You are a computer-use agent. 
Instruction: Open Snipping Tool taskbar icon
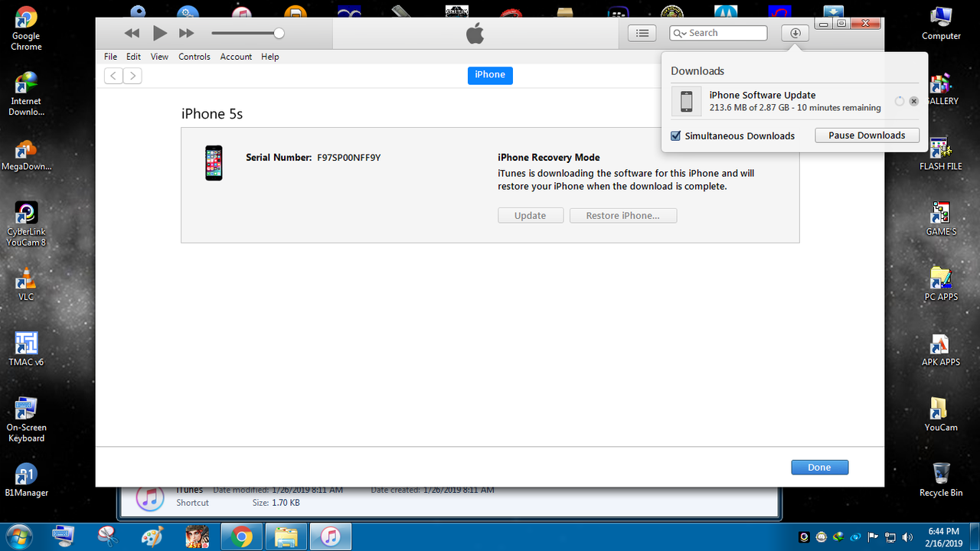108,537
